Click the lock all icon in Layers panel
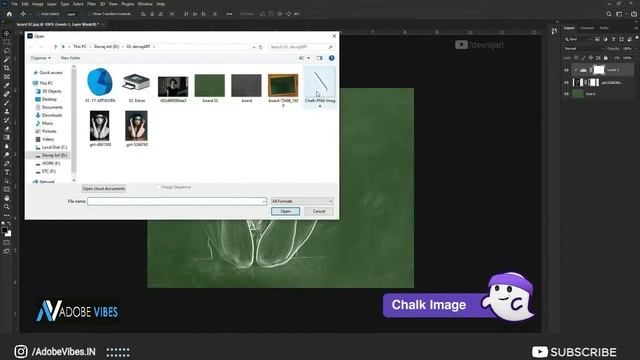Screen dimensions: 640x360 point(606,58)
